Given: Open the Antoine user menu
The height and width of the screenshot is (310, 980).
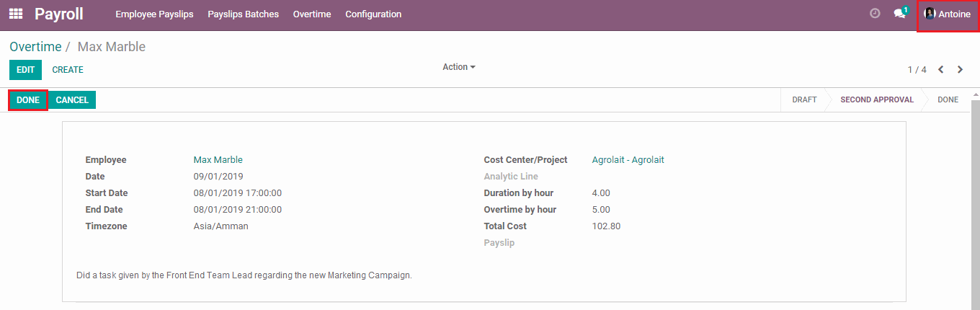Looking at the screenshot, I should pos(948,14).
